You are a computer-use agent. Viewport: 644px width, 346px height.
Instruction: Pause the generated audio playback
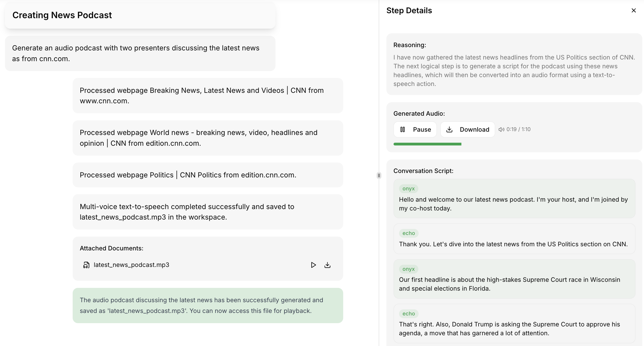[x=415, y=129]
